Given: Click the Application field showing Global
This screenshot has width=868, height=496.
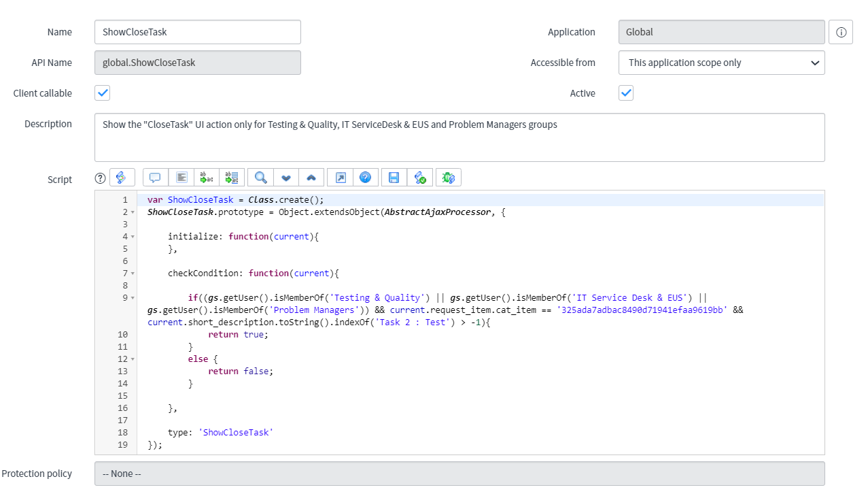Looking at the screenshot, I should [x=721, y=32].
